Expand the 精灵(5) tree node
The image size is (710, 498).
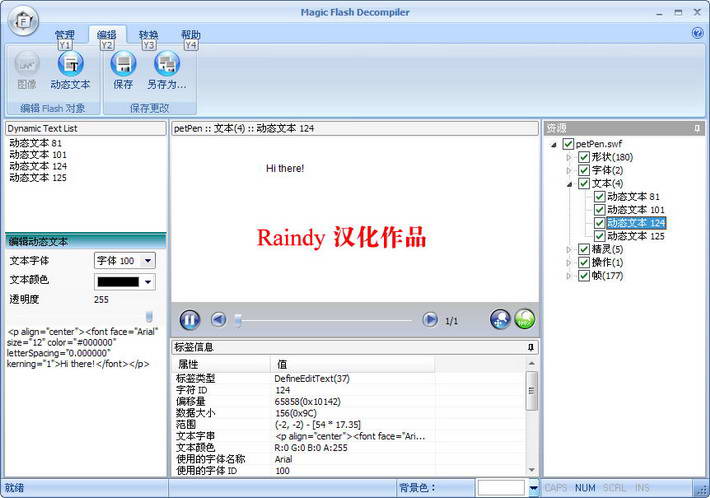coord(569,249)
